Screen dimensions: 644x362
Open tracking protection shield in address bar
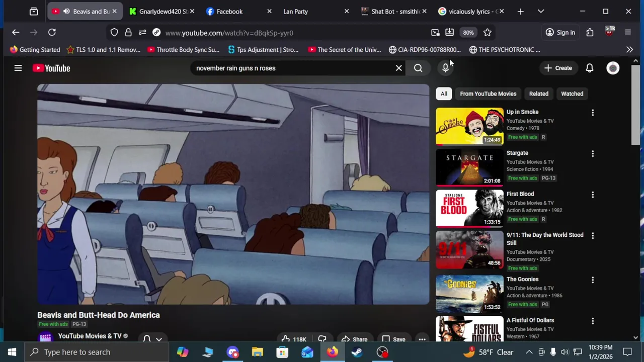(x=114, y=33)
